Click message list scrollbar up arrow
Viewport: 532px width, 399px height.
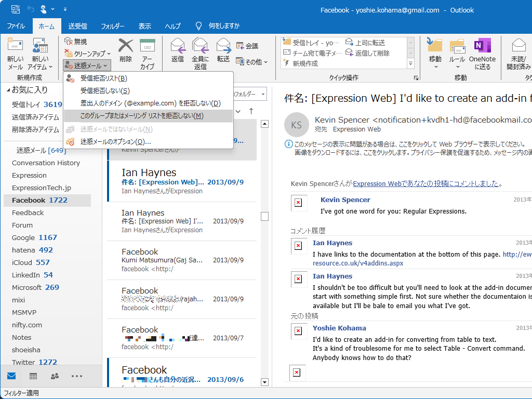click(x=264, y=124)
